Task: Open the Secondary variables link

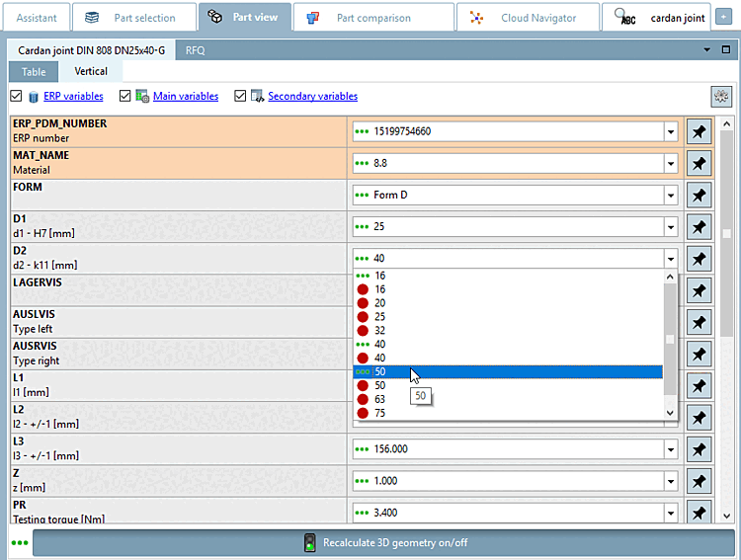Action: click(313, 96)
